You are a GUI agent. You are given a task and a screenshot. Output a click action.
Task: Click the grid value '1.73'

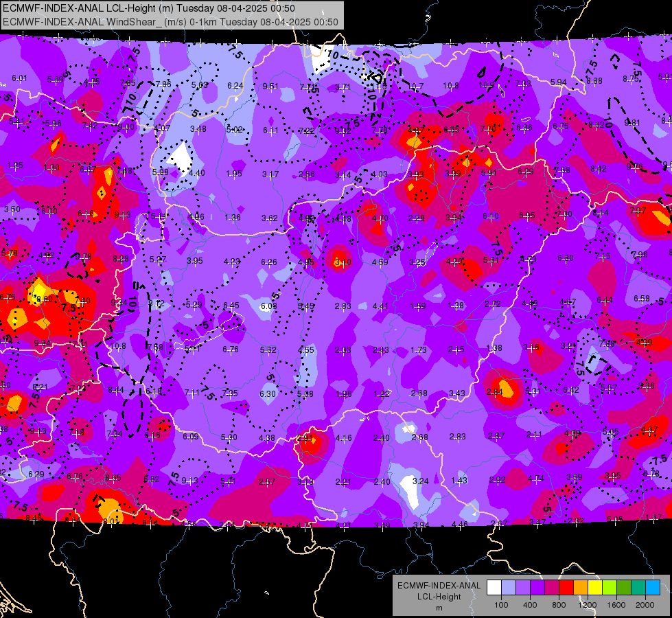[418, 350]
